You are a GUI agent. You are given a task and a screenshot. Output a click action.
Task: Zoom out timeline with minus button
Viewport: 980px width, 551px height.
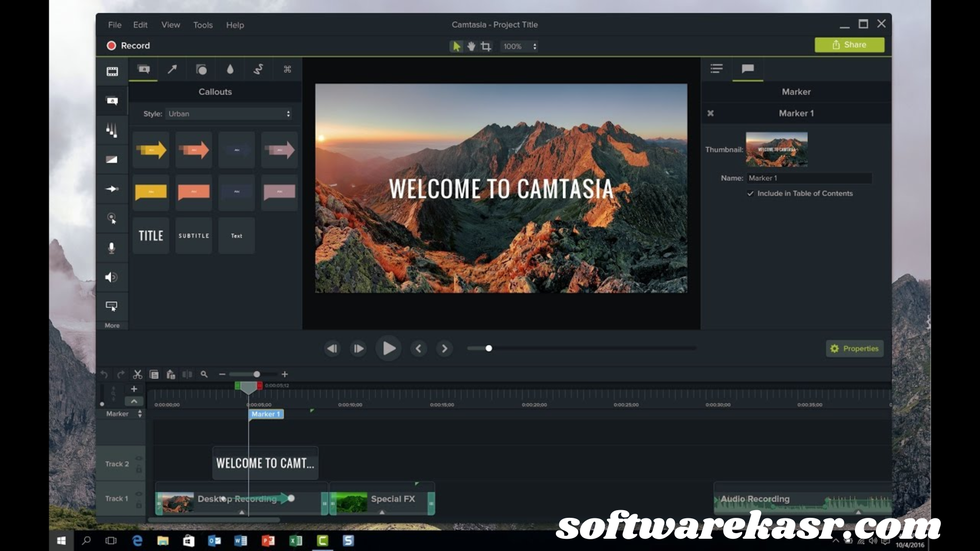(222, 374)
